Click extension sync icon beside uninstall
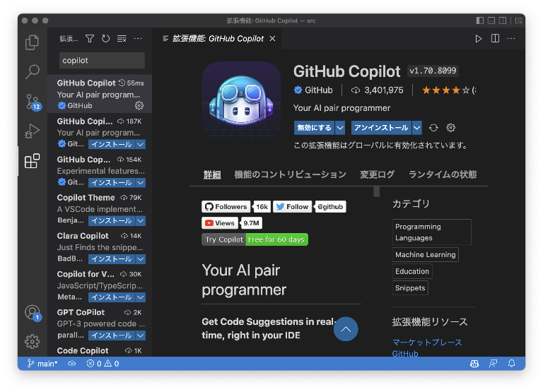Viewport: 543px width, 392px height. tap(433, 128)
